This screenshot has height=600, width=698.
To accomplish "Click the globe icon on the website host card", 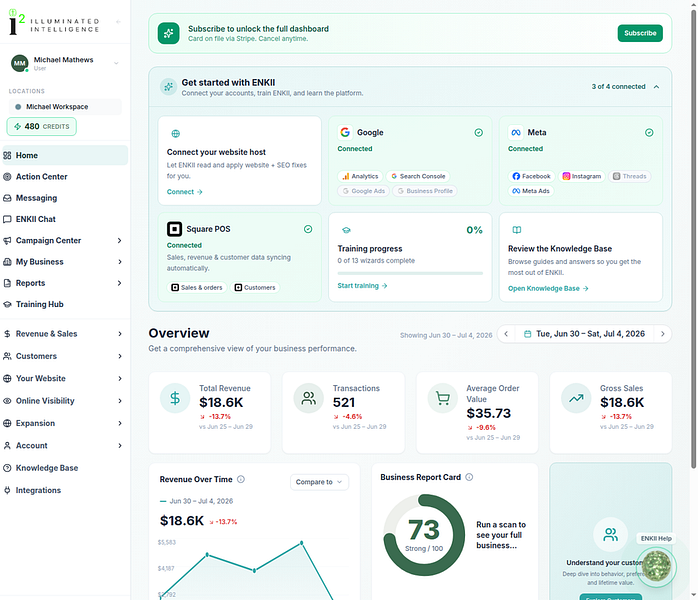I will [176, 134].
